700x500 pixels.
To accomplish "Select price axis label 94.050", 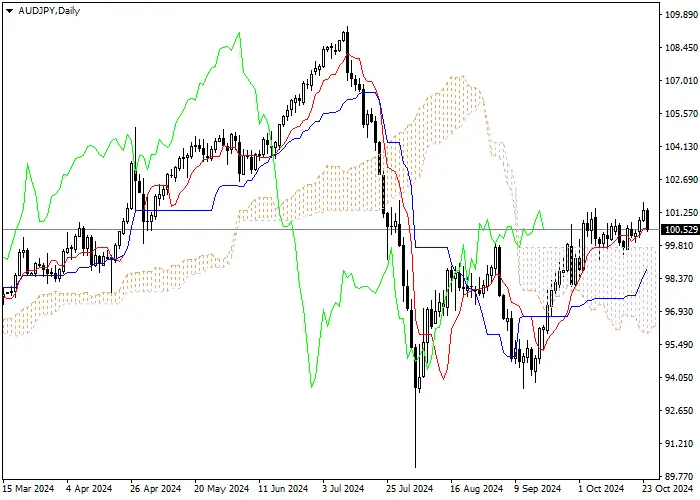I will point(681,378).
